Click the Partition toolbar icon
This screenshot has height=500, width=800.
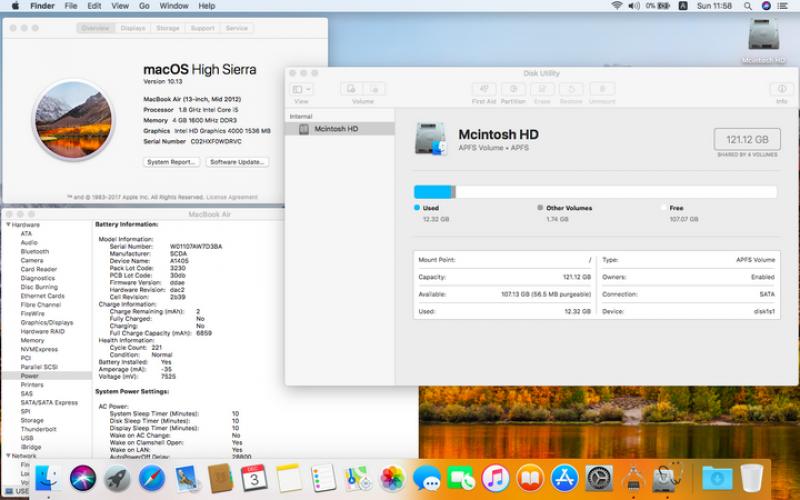513,89
